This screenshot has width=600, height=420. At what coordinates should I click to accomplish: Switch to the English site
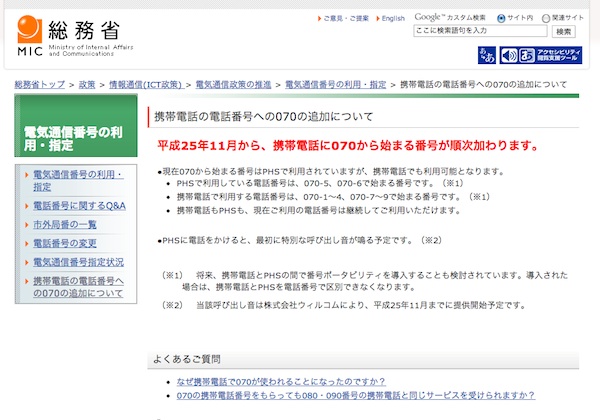point(393,18)
